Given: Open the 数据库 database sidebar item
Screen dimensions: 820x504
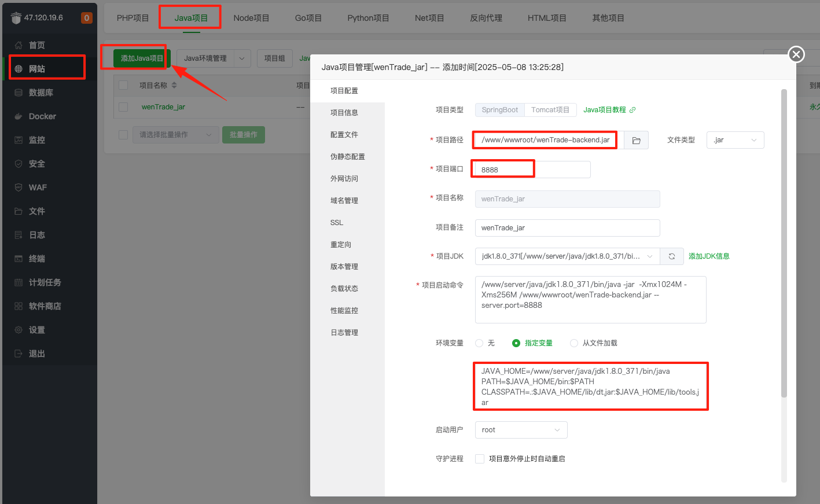Looking at the screenshot, I should point(50,93).
